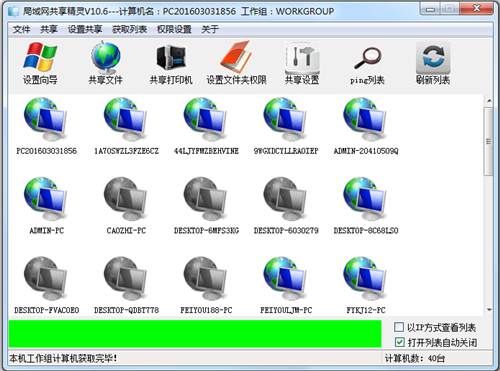Screen dimensions: 500x371
Task: Click the 计算机数: 40台 status text
Action: click(x=415, y=359)
